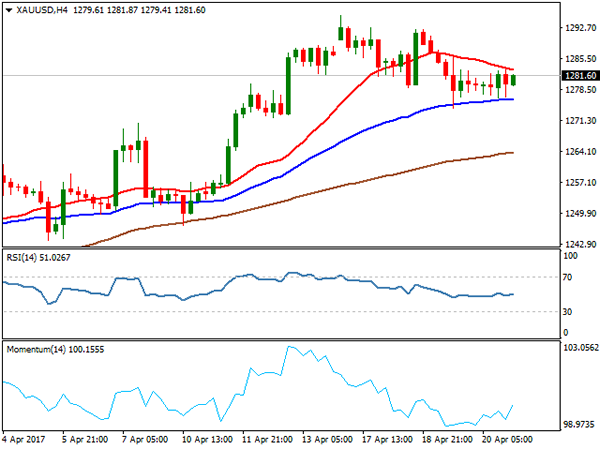Click the Momentum(14) 100.1555 indicator label

pyautogui.click(x=55, y=349)
